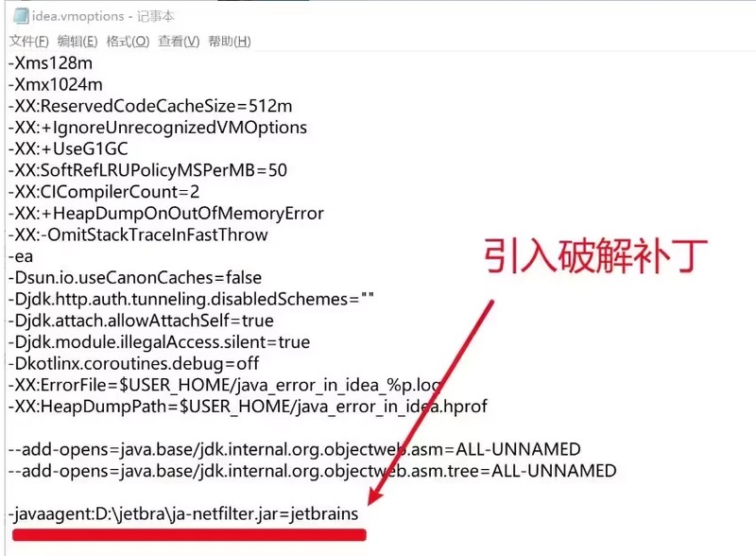This screenshot has width=756, height=556.
Task: Open the 编辑(E) menu
Action: 77,42
